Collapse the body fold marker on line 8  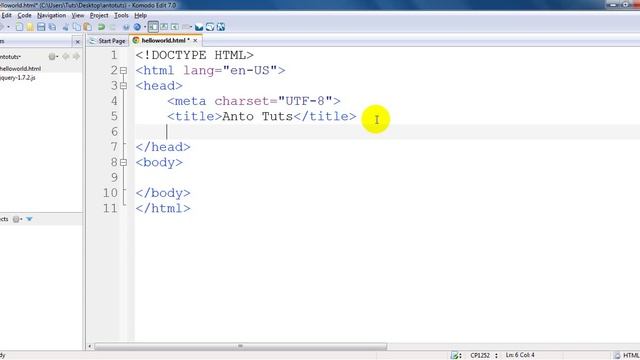[123, 162]
